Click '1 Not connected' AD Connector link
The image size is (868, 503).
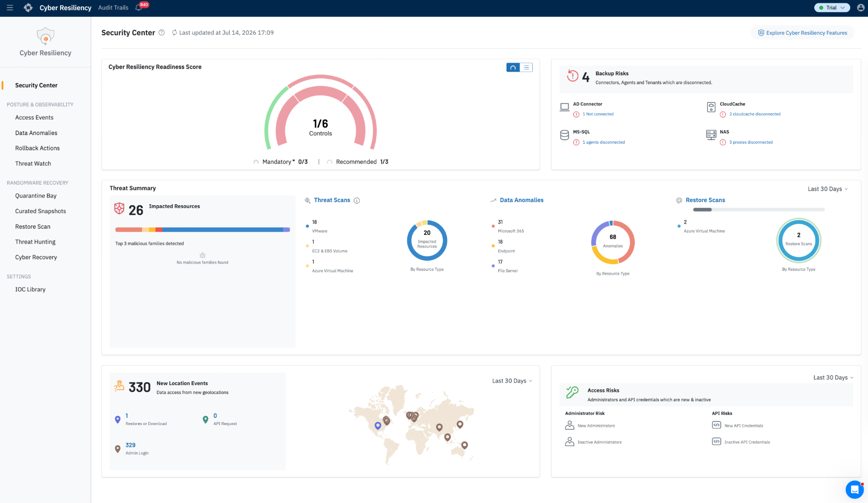click(598, 114)
